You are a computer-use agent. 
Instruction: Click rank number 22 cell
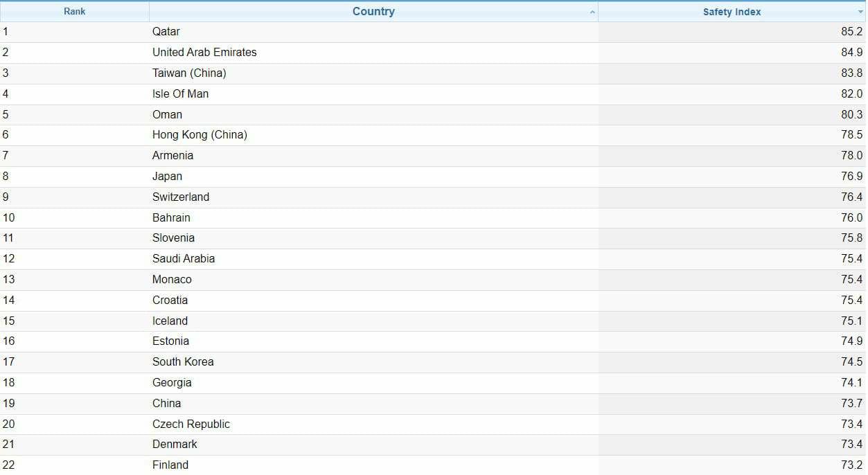point(74,465)
